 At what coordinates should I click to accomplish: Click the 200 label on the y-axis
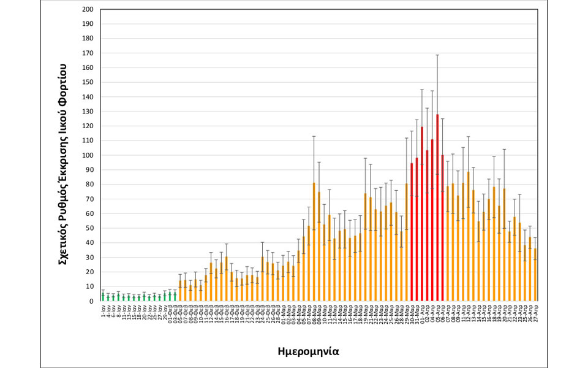coord(88,10)
